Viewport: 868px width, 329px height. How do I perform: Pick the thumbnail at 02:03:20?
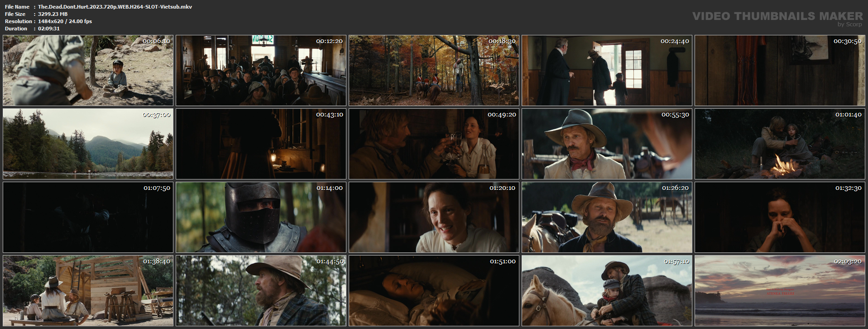(x=780, y=290)
